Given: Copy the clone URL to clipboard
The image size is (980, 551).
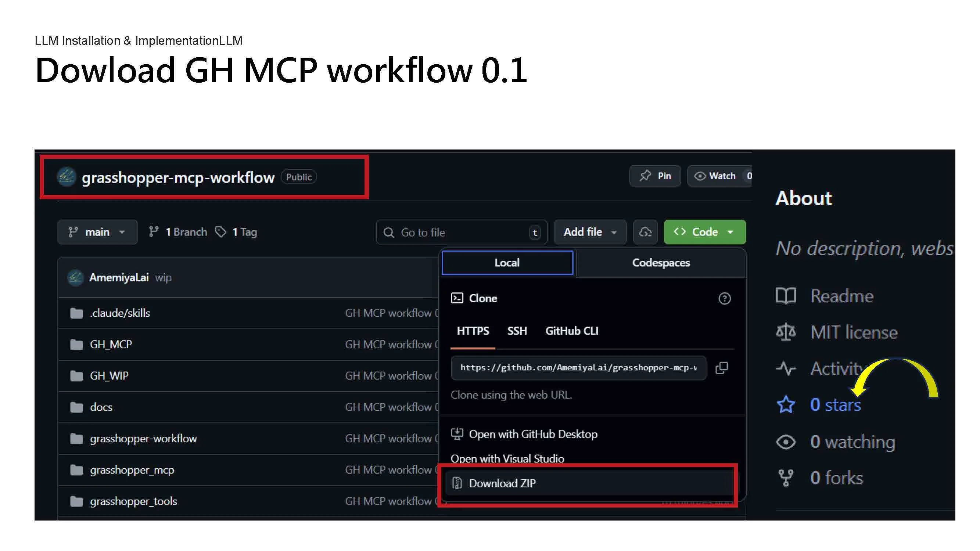Looking at the screenshot, I should point(721,368).
